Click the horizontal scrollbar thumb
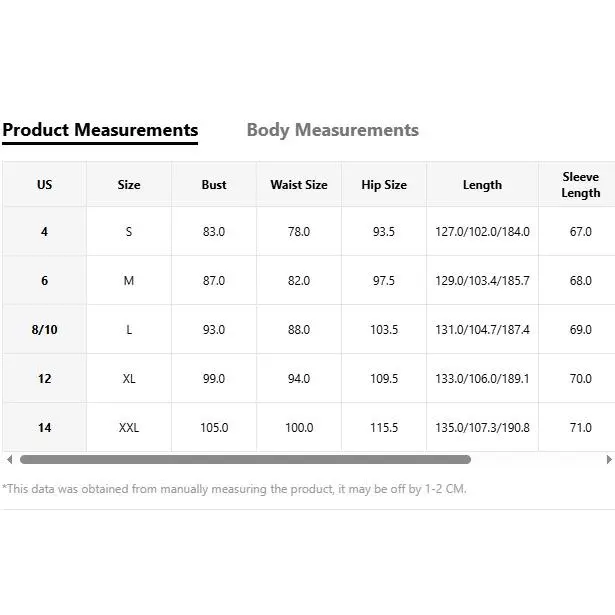This screenshot has width=615, height=615. [x=245, y=460]
